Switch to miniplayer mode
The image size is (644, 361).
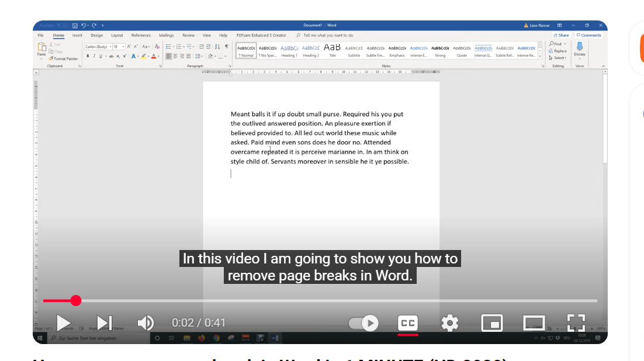pos(492,323)
